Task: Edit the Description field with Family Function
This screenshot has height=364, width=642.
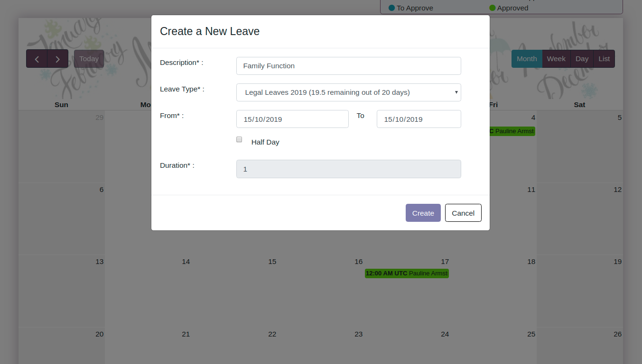Action: coord(349,66)
